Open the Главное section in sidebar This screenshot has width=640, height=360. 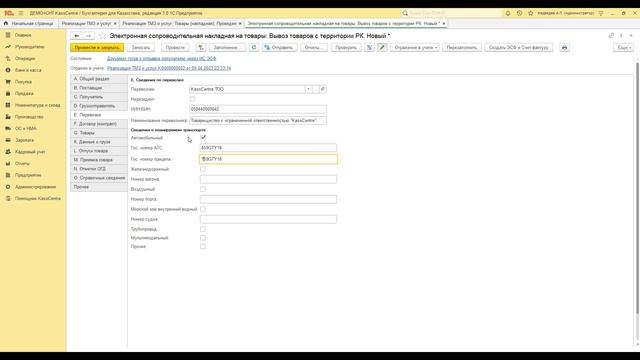(x=23, y=35)
